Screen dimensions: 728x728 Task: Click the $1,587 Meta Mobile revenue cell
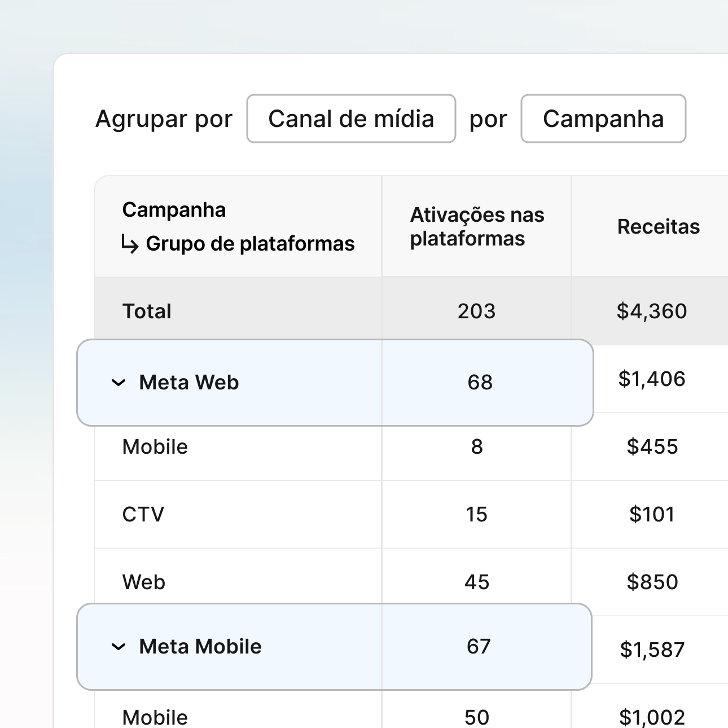pos(652,650)
